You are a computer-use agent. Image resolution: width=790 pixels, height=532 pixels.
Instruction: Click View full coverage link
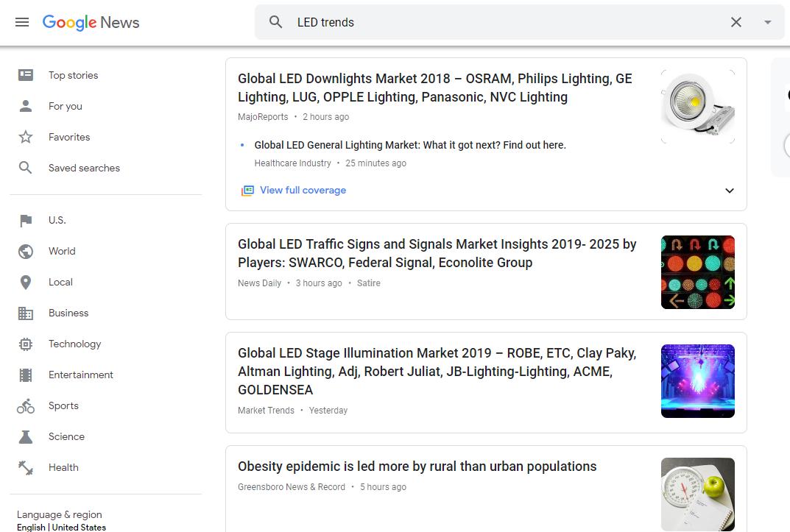point(303,191)
